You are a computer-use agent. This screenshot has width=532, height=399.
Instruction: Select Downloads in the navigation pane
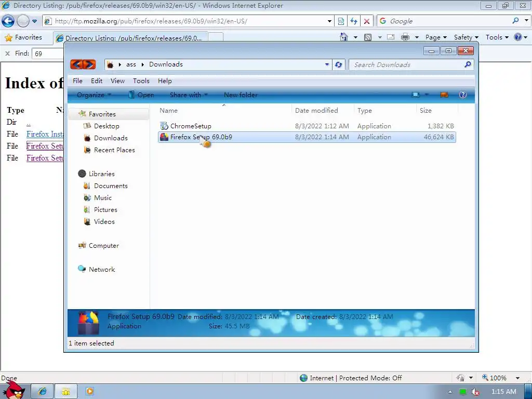tap(111, 138)
